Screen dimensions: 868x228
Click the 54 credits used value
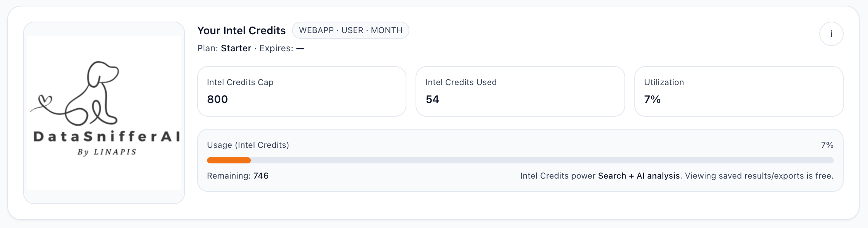(433, 99)
